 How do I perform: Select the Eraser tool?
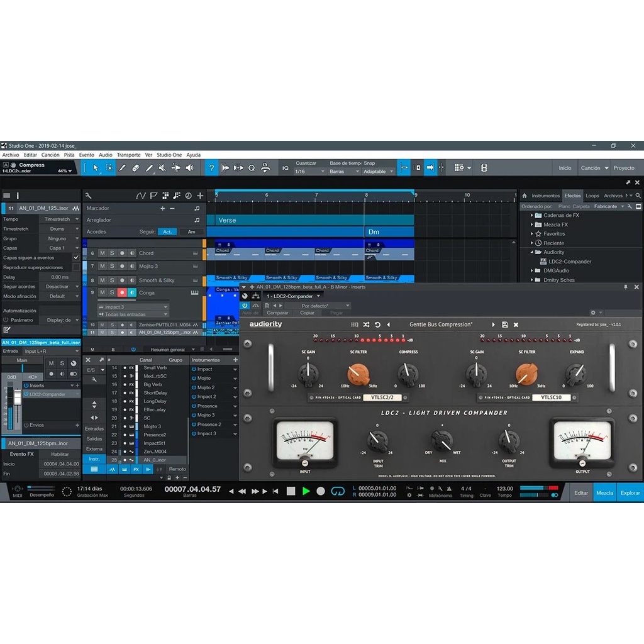pos(136,167)
